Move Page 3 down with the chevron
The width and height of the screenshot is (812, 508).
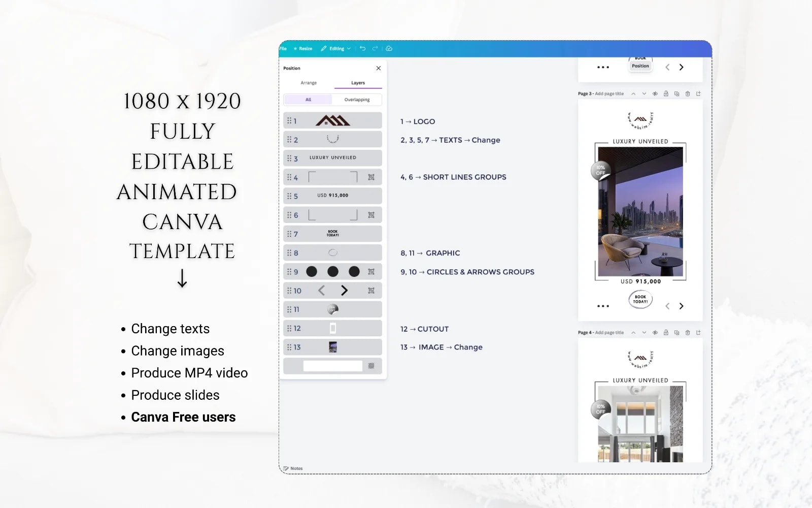click(x=644, y=93)
